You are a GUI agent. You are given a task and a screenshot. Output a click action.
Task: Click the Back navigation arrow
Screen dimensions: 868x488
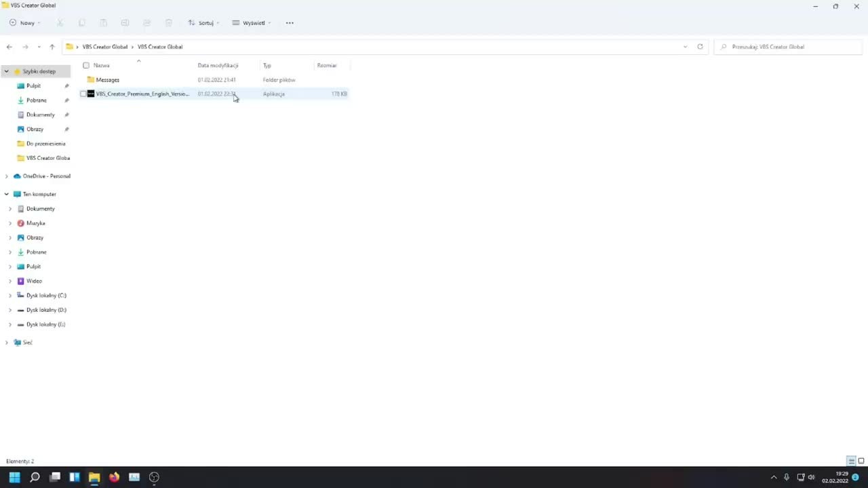coord(9,47)
